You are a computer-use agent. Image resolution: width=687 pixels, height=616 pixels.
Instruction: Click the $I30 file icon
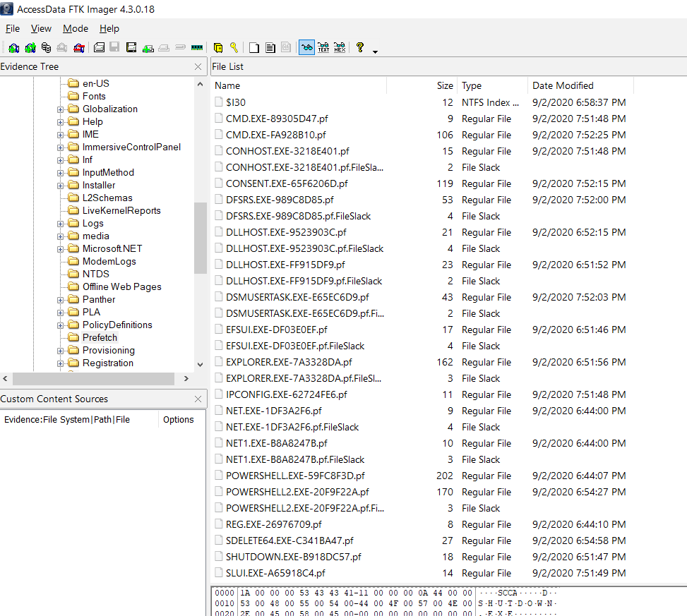click(219, 102)
